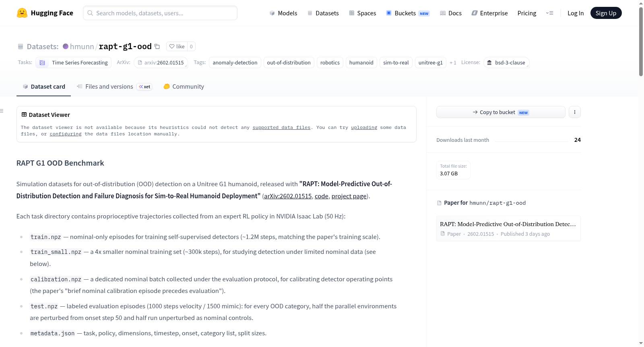Open the code link
The image size is (644, 347).
coord(322,196)
